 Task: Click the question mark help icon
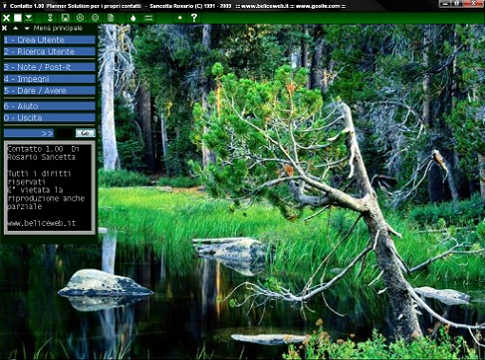[194, 18]
